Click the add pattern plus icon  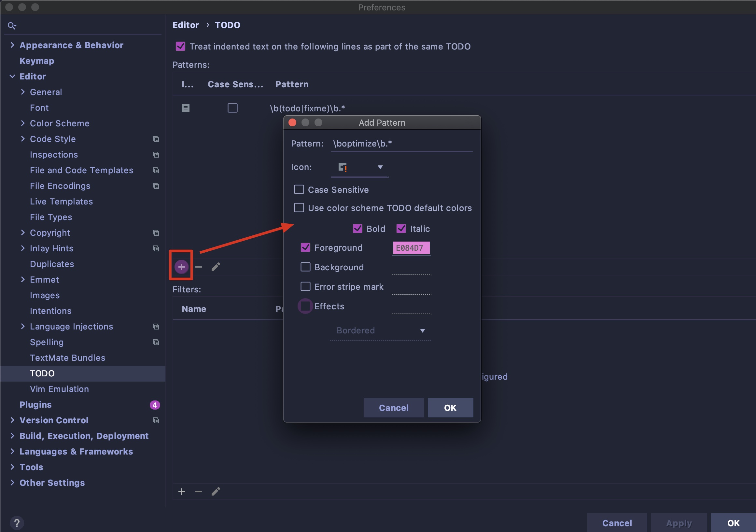tap(181, 267)
